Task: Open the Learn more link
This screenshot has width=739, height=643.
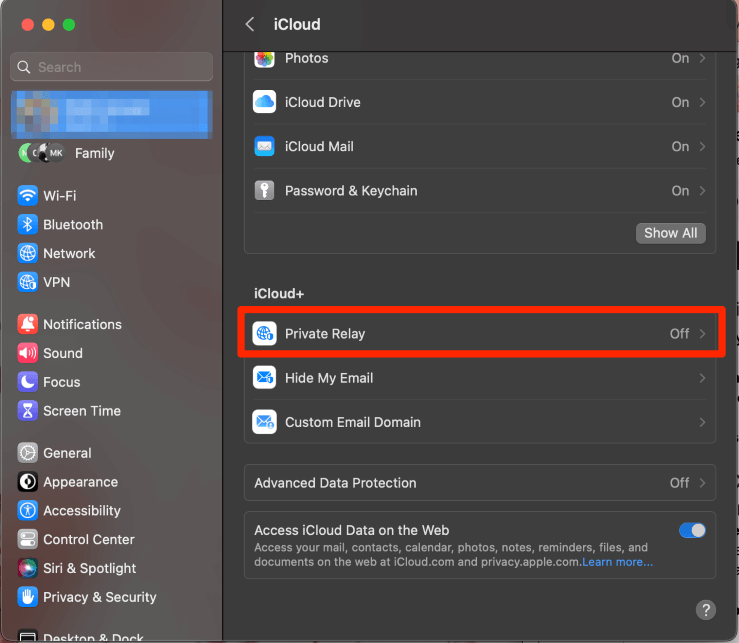Action: click(617, 562)
